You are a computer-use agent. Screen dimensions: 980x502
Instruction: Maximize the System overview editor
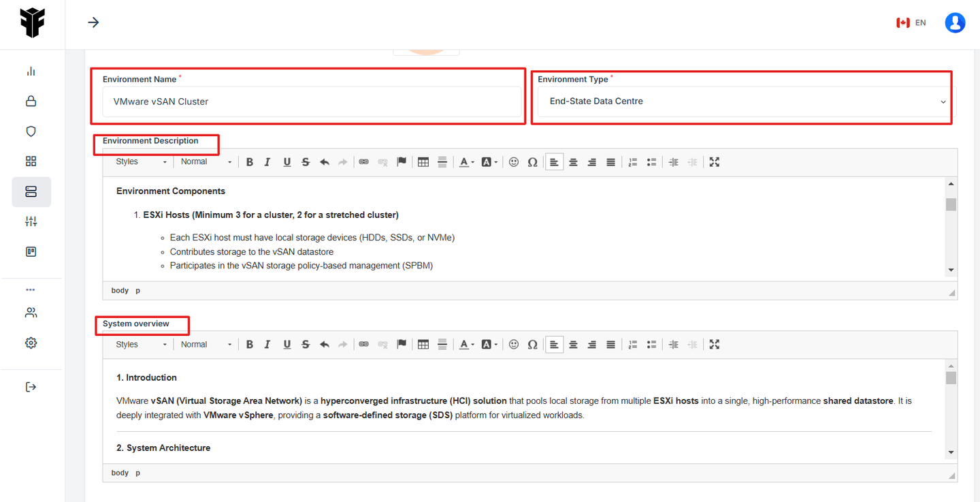714,345
